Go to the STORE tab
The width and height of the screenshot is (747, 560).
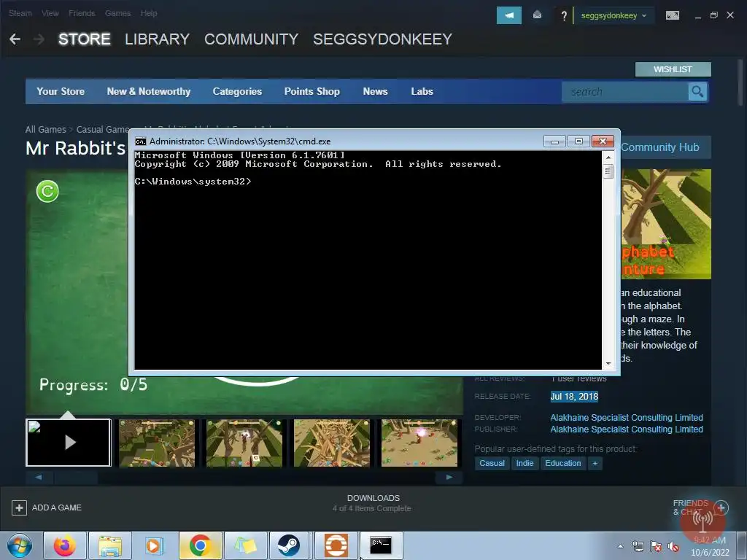tap(85, 39)
